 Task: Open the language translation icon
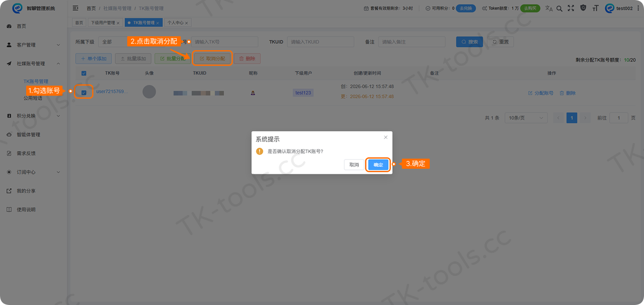click(x=549, y=8)
